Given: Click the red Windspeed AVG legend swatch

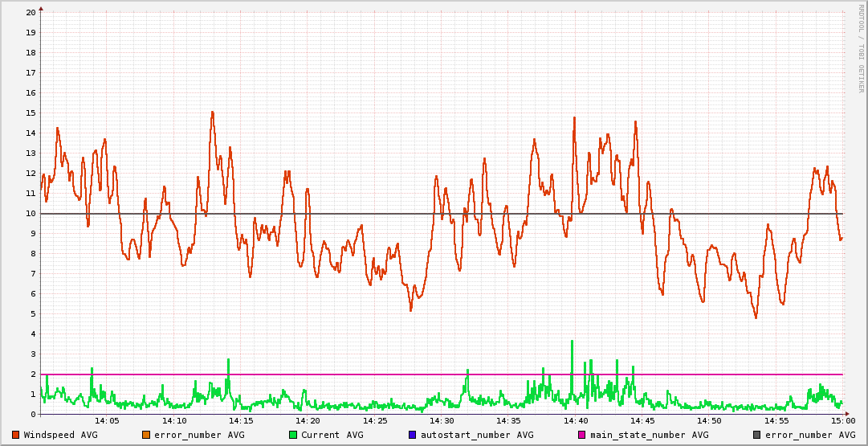Looking at the screenshot, I should [16, 435].
